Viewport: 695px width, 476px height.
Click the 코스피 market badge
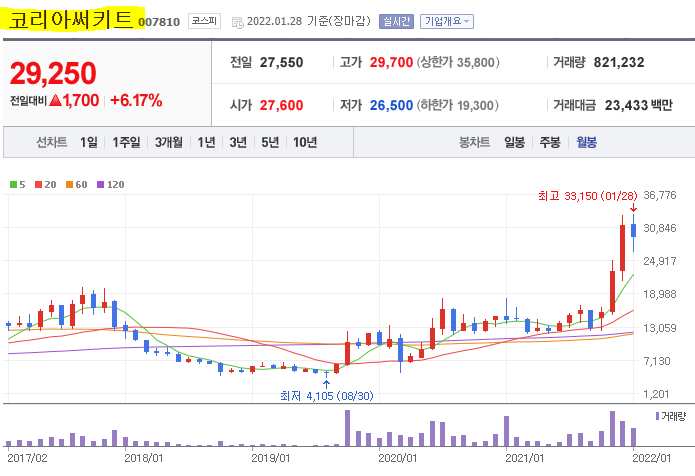coord(204,21)
